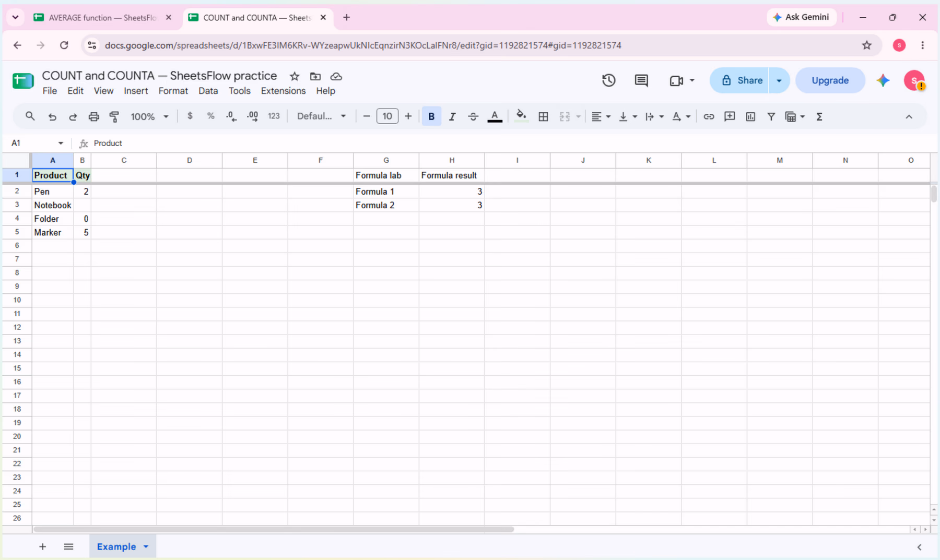Increase decimal places

click(252, 116)
